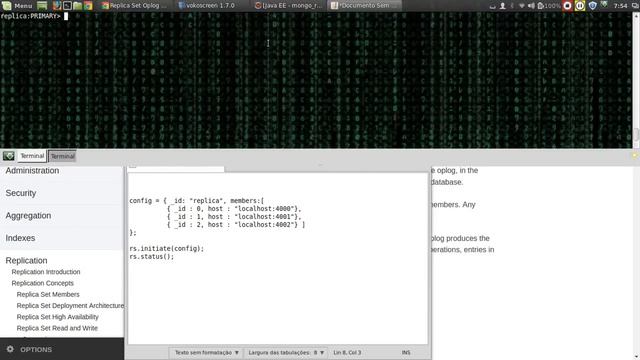Click the show desktop icon beside Menu
The height and width of the screenshot is (360, 640).
click(42, 6)
